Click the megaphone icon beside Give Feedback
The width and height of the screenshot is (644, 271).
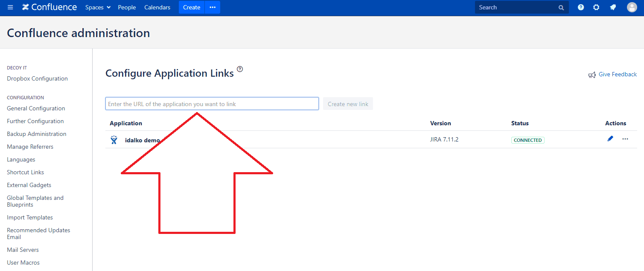pos(592,74)
